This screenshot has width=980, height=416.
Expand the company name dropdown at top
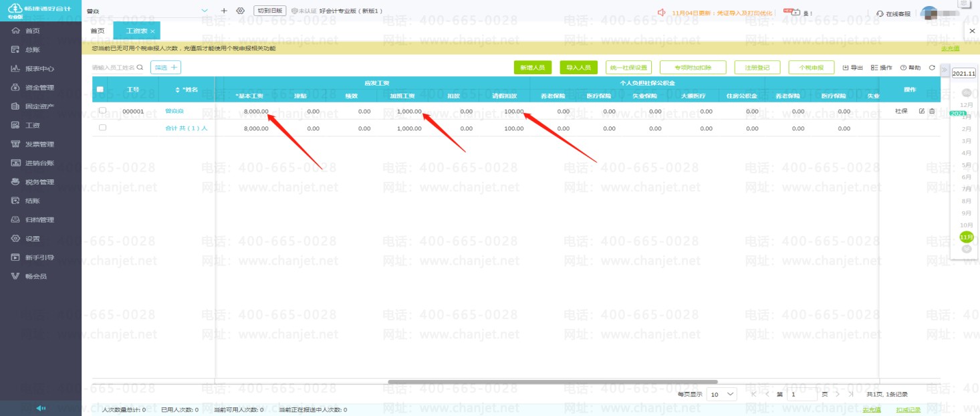[x=205, y=11]
